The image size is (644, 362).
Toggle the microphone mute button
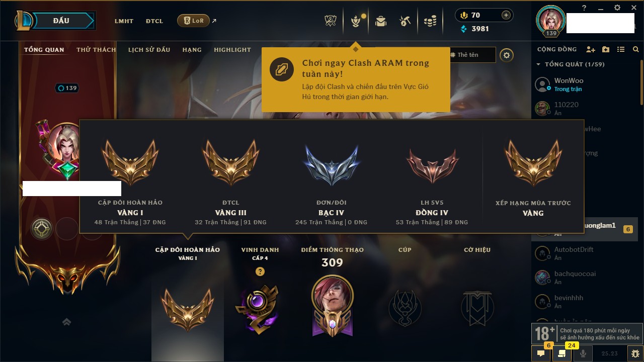click(583, 353)
